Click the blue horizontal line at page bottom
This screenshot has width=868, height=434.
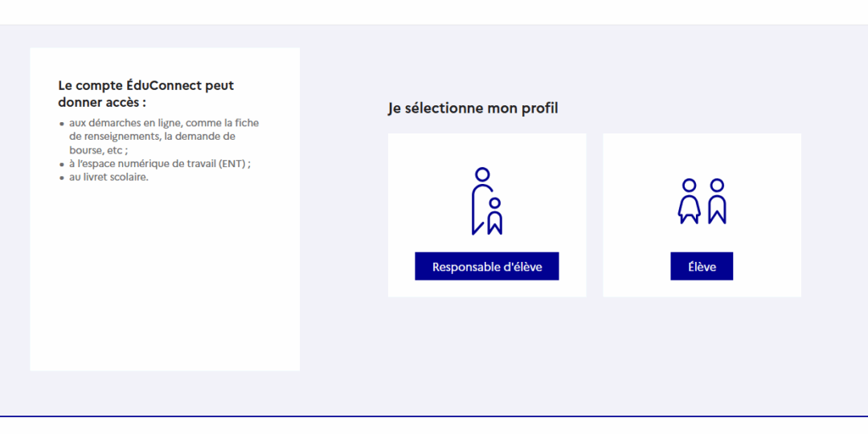click(434, 416)
